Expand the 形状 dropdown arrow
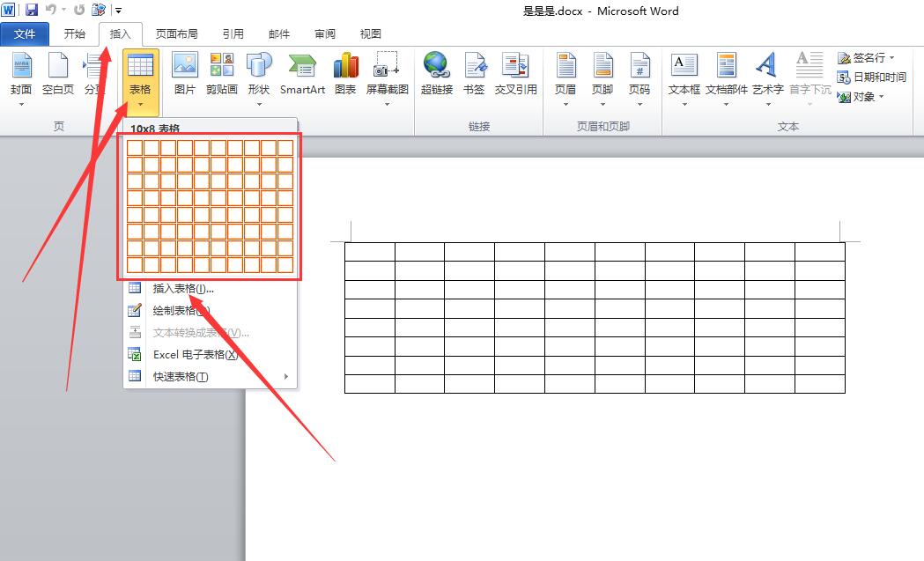Viewport: 924px width, 561px height. pyautogui.click(x=259, y=105)
